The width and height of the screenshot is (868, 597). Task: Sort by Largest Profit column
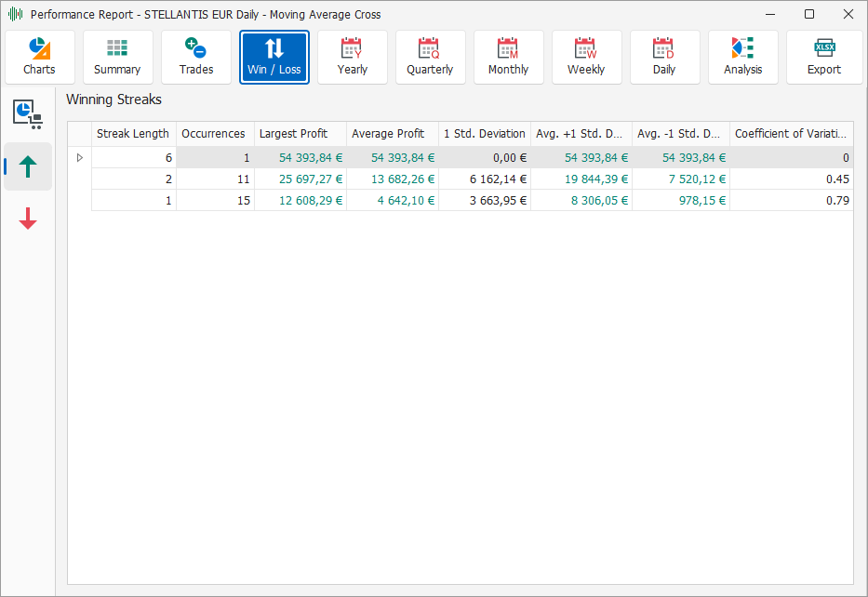(x=300, y=134)
